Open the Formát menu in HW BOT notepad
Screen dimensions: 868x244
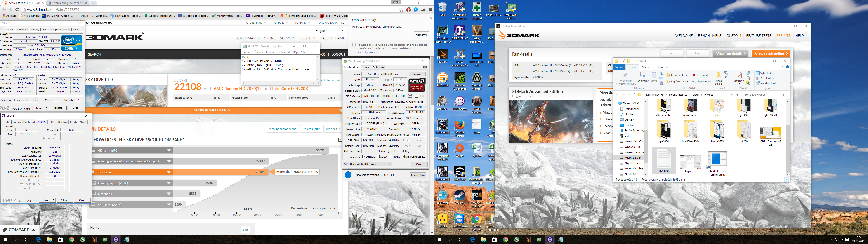point(270,52)
